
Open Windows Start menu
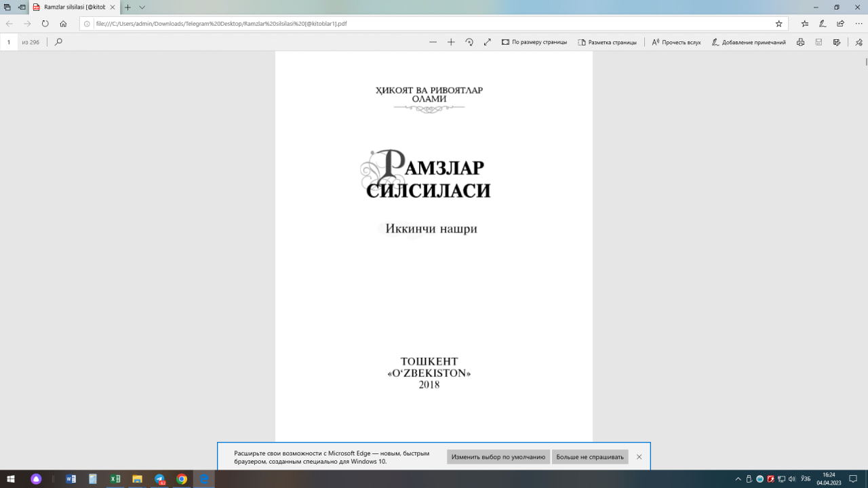point(11,479)
